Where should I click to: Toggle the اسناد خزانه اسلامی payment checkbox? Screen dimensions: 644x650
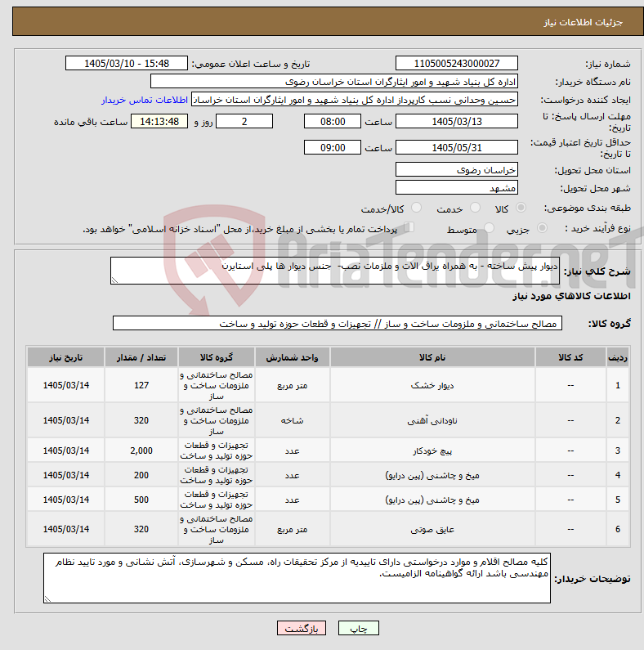tap(409, 227)
